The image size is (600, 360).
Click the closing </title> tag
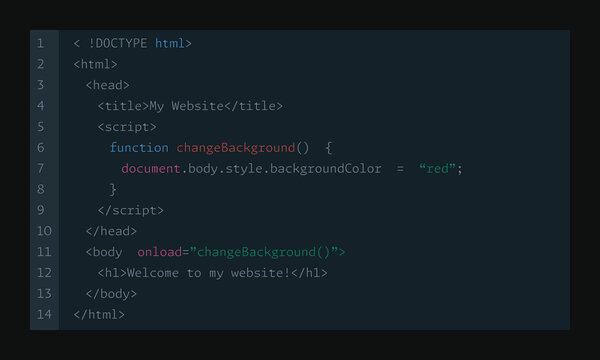254,106
